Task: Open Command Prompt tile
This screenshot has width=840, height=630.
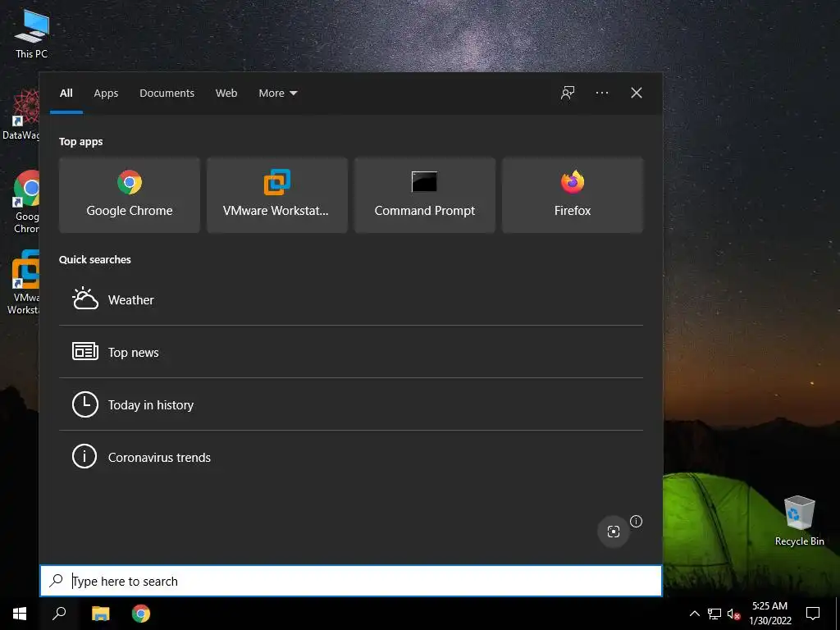Action: [x=425, y=195]
